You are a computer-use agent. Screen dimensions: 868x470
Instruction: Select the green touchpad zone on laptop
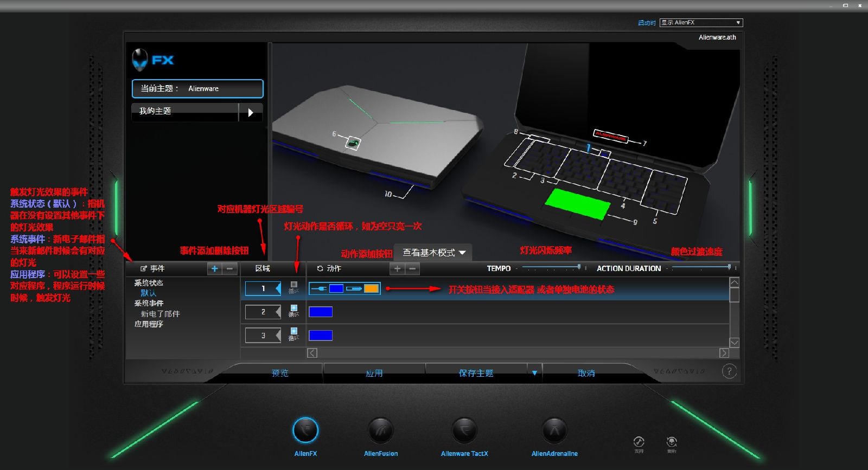coord(577,204)
